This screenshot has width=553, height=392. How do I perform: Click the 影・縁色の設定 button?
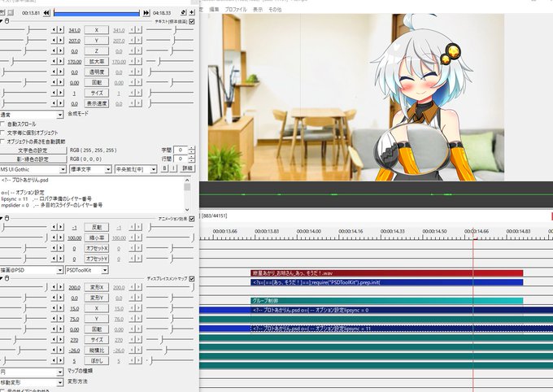point(33,159)
